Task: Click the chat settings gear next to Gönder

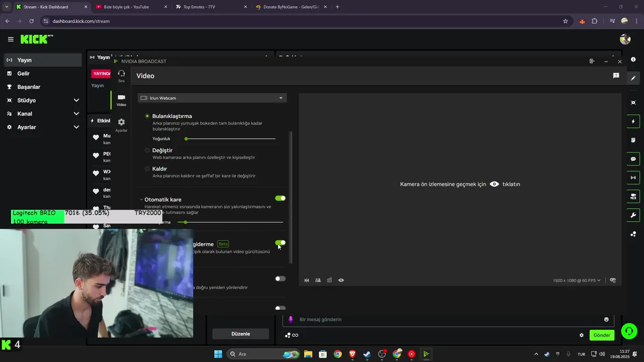Action: click(x=582, y=335)
